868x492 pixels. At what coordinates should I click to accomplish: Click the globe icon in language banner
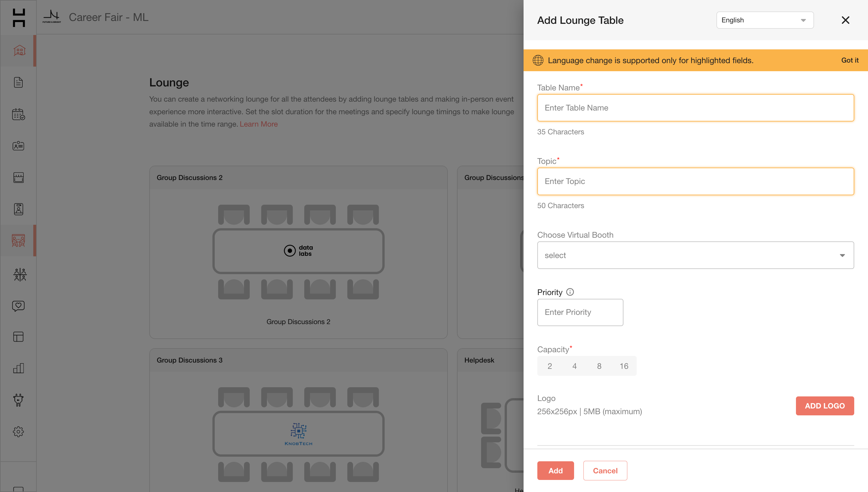(538, 60)
